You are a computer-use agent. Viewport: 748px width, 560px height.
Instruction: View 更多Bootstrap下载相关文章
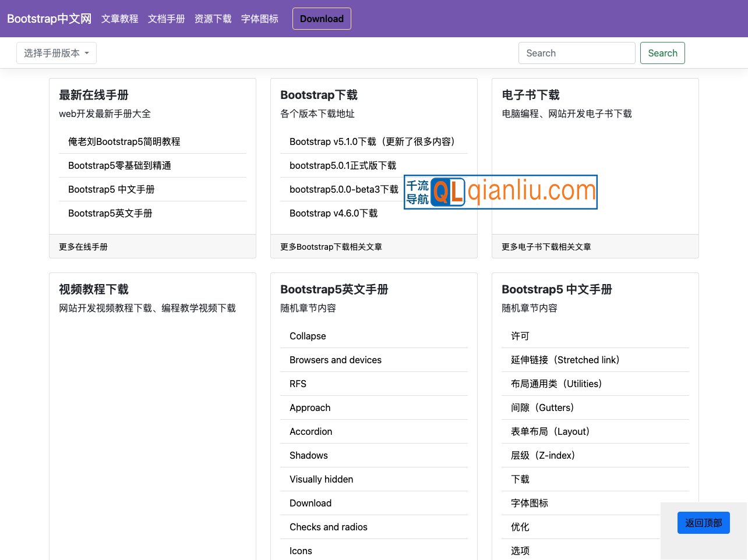click(x=331, y=246)
